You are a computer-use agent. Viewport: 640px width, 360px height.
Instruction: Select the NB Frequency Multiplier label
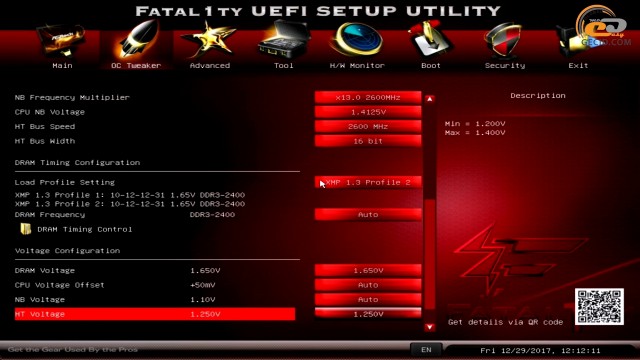click(x=72, y=98)
